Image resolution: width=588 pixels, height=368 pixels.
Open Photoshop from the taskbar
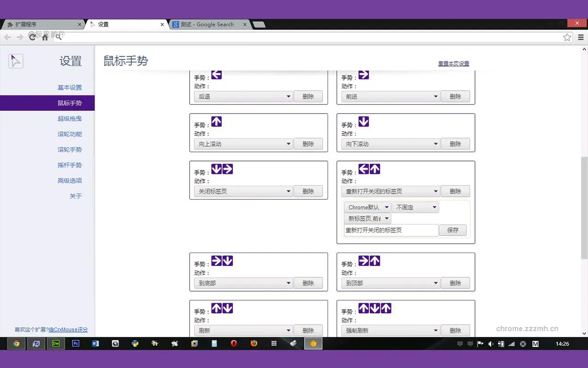tap(75, 343)
